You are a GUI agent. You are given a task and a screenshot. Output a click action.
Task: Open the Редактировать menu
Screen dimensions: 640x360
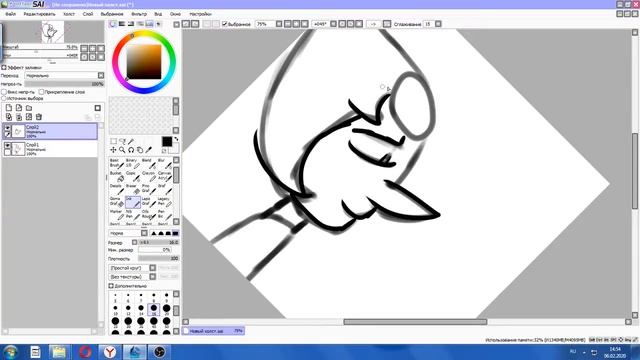39,14
